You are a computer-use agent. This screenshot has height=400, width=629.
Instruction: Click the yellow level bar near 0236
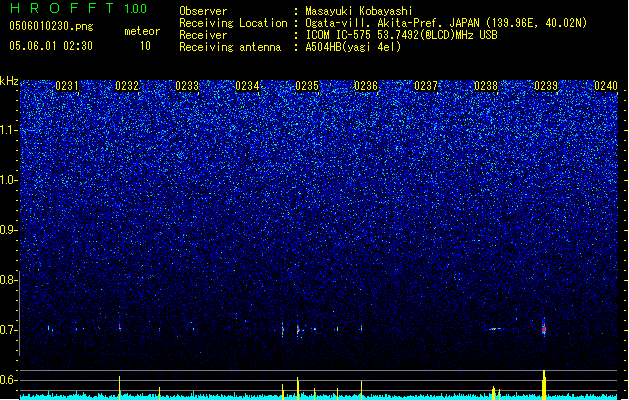[361, 390]
